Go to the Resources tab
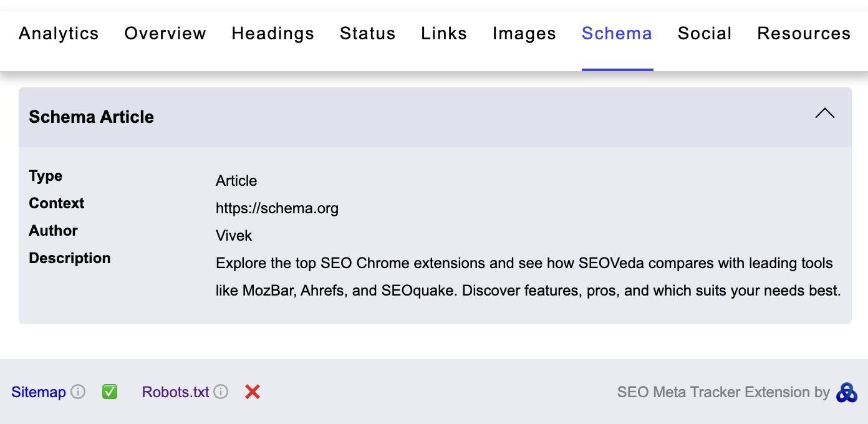868x424 pixels. [x=804, y=34]
